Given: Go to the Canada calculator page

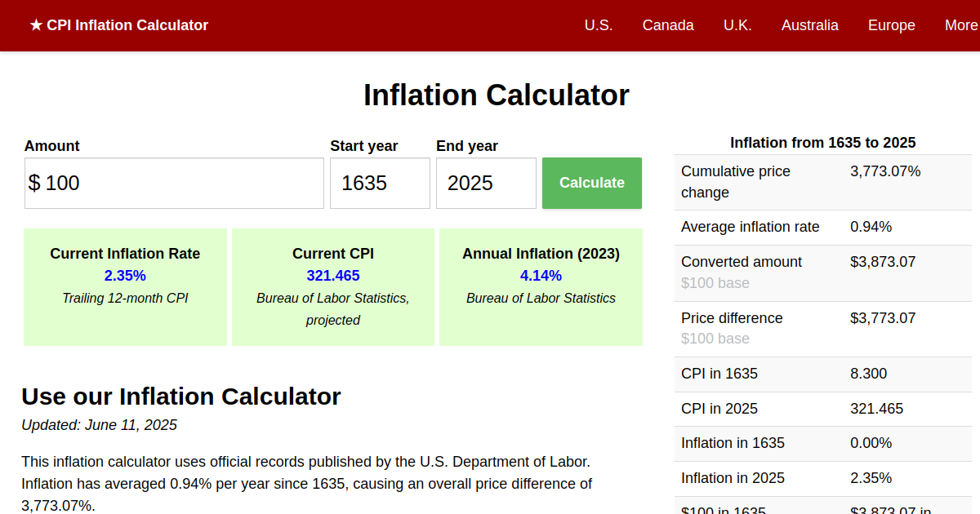Looking at the screenshot, I should pos(667,25).
